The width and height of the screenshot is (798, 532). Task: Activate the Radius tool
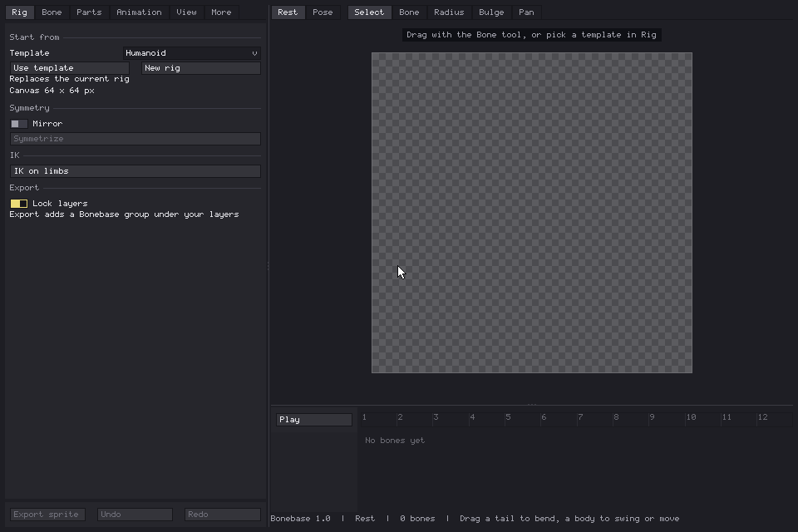click(x=449, y=12)
